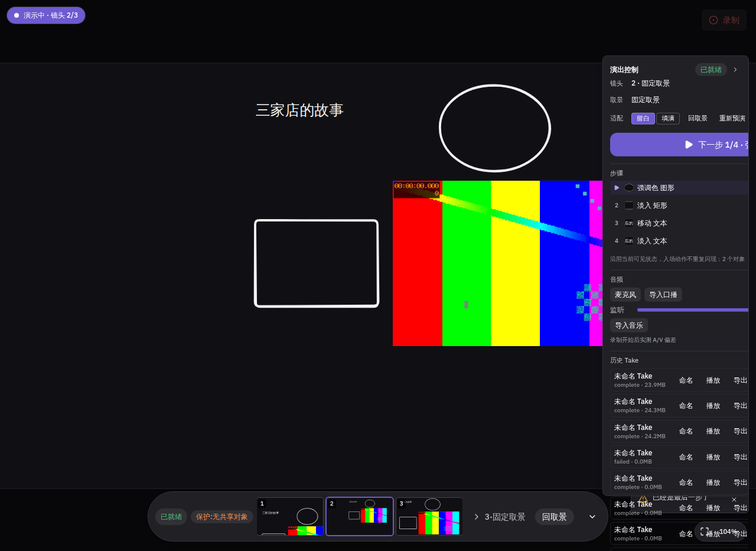The height and width of the screenshot is (551, 756).
Task: Play the 24.3MB take
Action: [x=713, y=406]
